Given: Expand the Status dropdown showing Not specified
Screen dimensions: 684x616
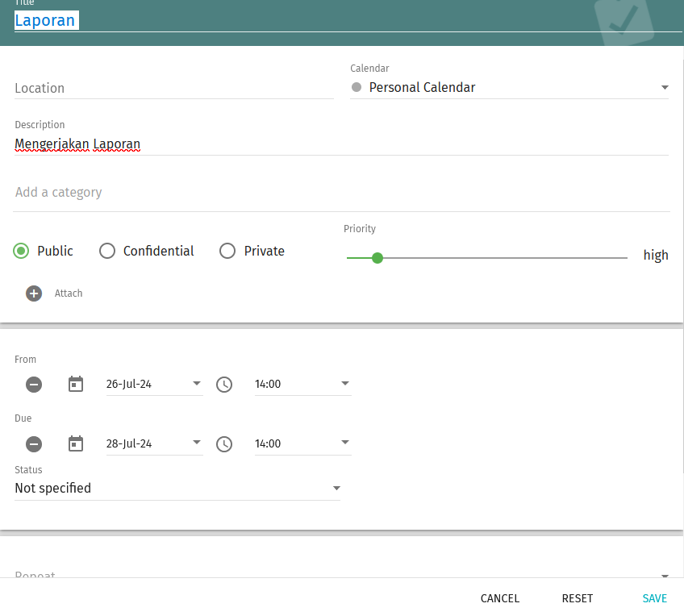Looking at the screenshot, I should (177, 488).
